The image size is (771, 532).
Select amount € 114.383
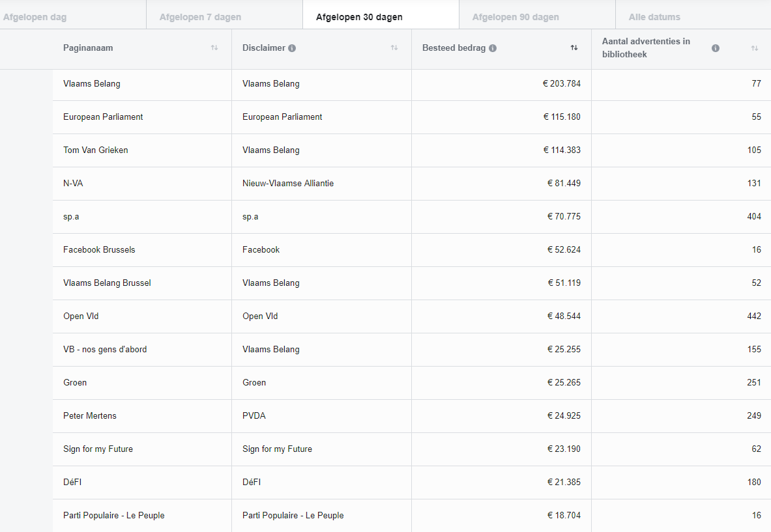tap(562, 150)
